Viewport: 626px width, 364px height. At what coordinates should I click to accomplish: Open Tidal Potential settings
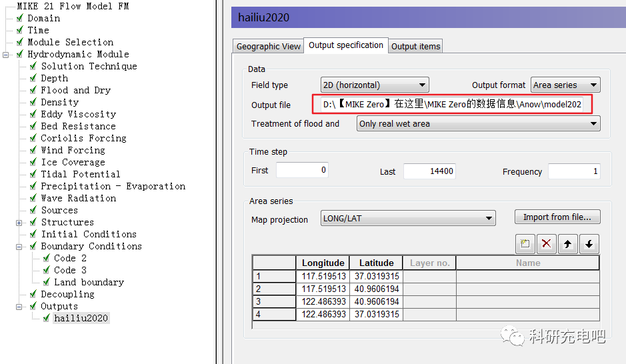[x=80, y=174]
